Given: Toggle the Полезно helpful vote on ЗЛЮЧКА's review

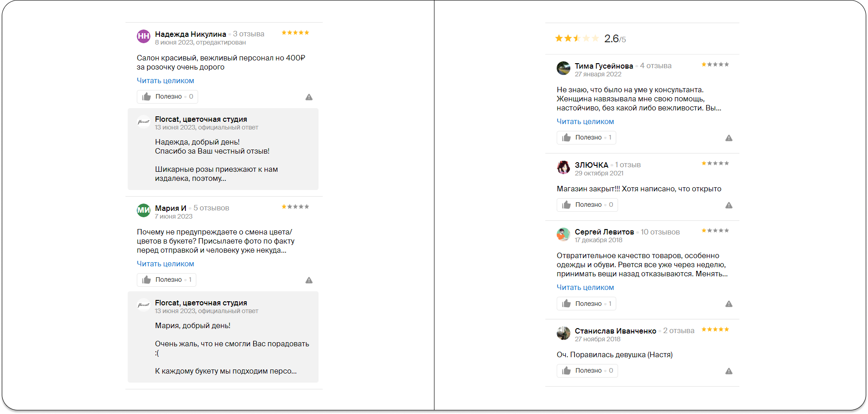Looking at the screenshot, I should pyautogui.click(x=587, y=205).
